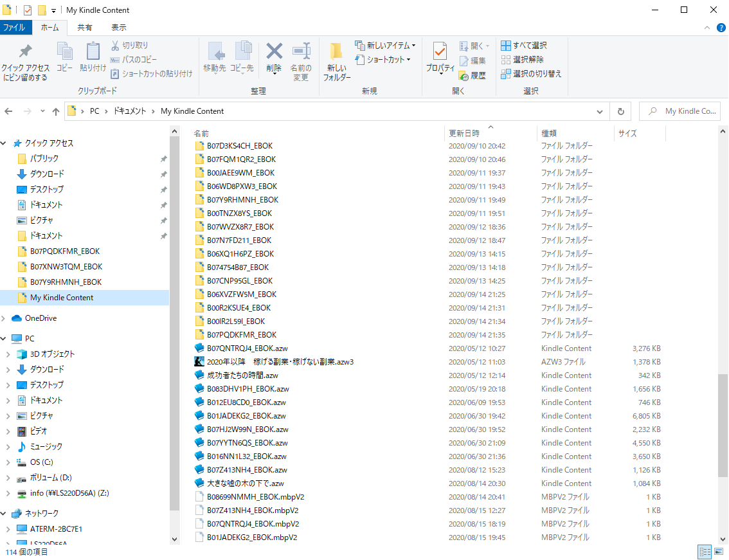729x560 pixels.
Task: Create a New folder (新しいフォルダー)
Action: pyautogui.click(x=337, y=61)
